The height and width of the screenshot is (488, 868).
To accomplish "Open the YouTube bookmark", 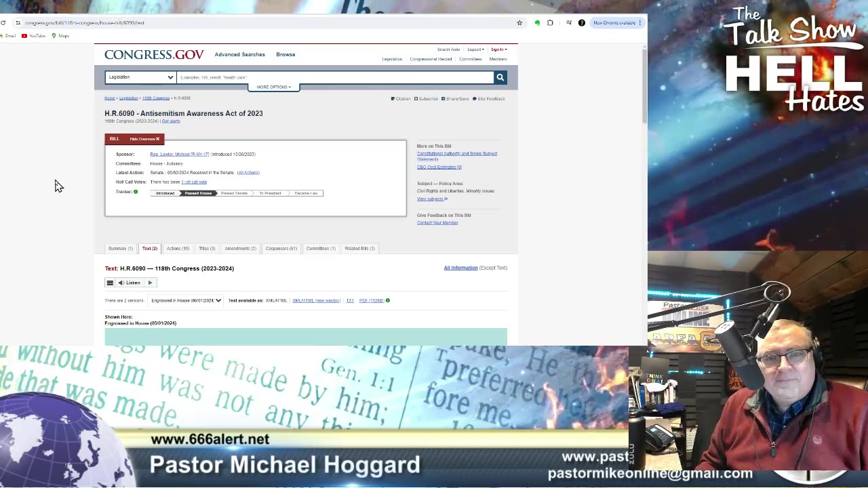I will pyautogui.click(x=34, y=35).
